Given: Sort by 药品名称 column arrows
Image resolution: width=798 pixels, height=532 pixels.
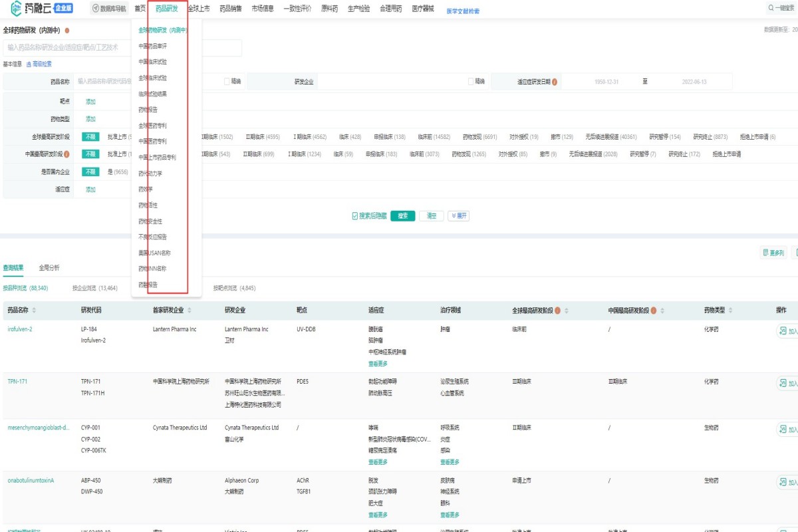Looking at the screenshot, I should click(34, 311).
